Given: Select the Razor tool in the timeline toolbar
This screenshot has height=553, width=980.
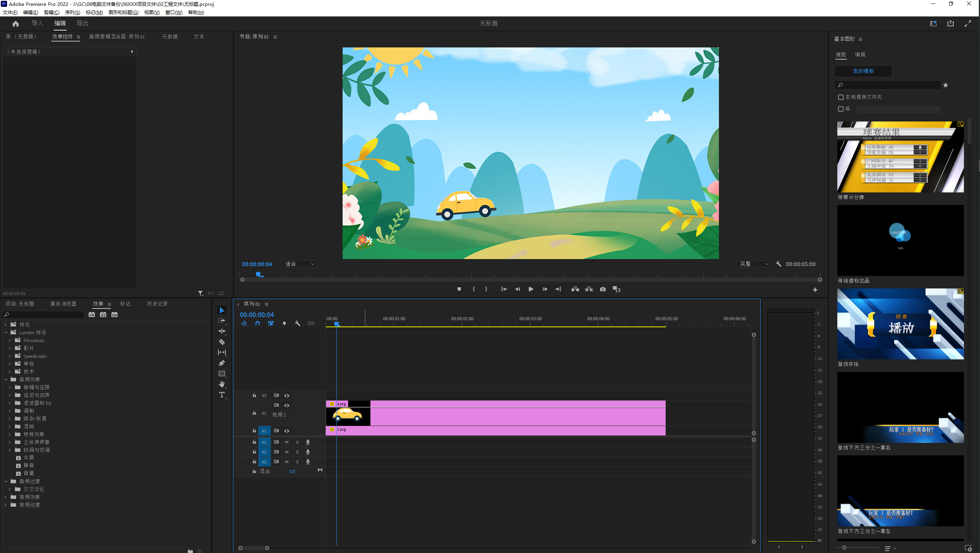Looking at the screenshot, I should click(222, 342).
